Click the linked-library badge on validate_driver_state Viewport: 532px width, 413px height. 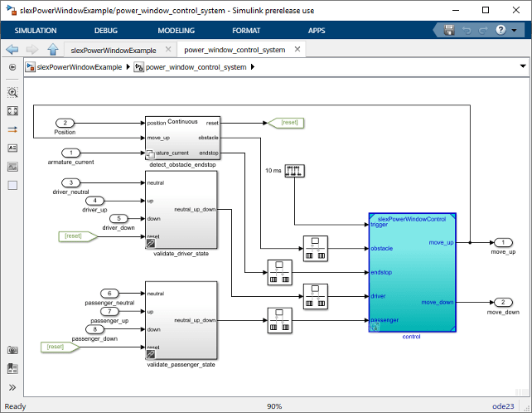[x=151, y=243]
